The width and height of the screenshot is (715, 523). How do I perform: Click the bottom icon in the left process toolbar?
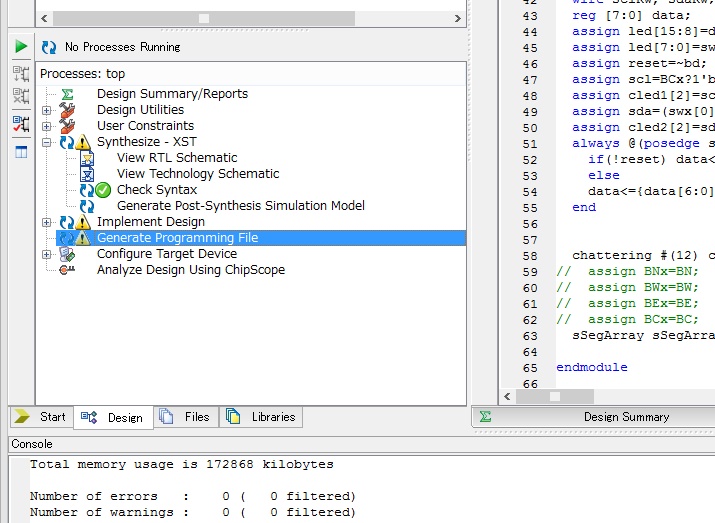pyautogui.click(x=21, y=152)
